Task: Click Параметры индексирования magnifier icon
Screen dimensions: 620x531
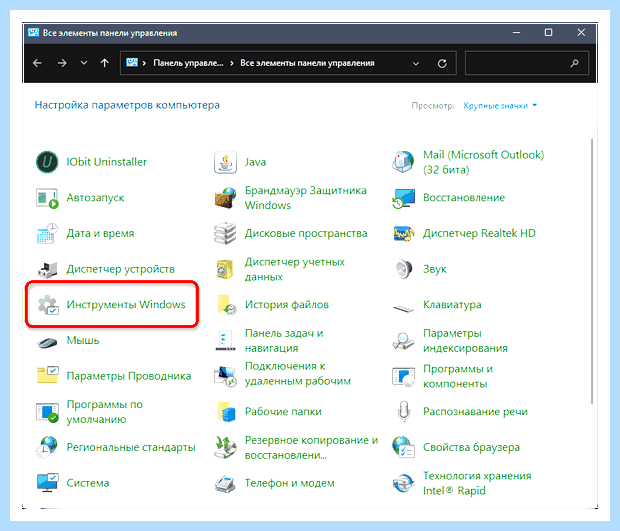Action: [403, 340]
